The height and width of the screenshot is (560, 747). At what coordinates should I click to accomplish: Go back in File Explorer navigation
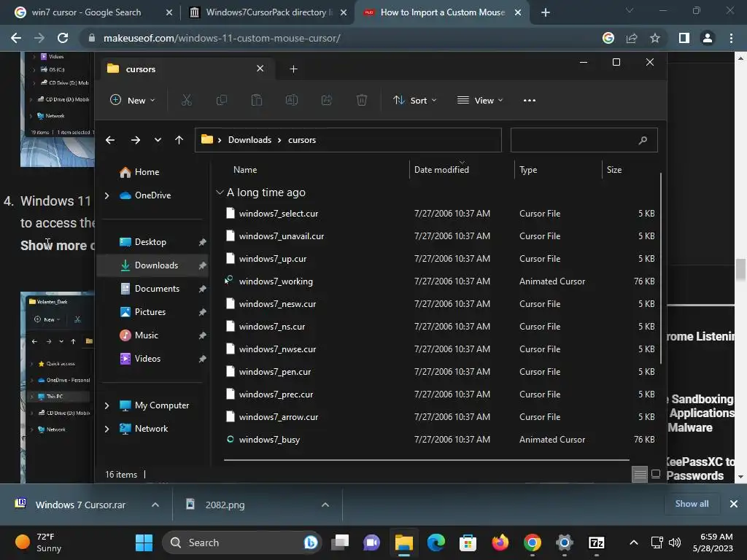tap(110, 140)
